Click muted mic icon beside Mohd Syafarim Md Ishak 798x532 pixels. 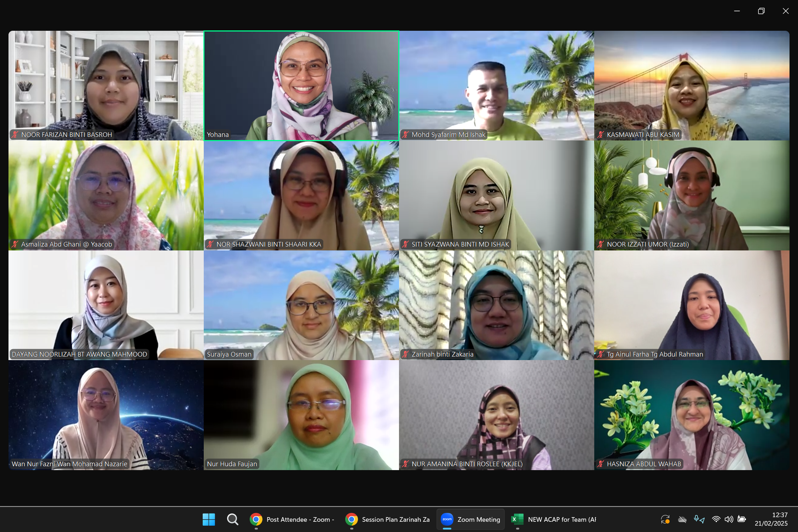pyautogui.click(x=405, y=134)
